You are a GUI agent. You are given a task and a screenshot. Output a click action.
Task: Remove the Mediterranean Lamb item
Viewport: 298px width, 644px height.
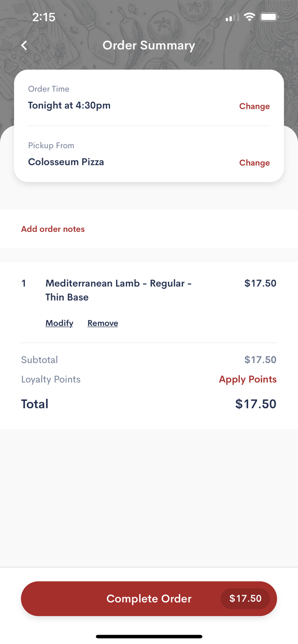pyautogui.click(x=103, y=323)
